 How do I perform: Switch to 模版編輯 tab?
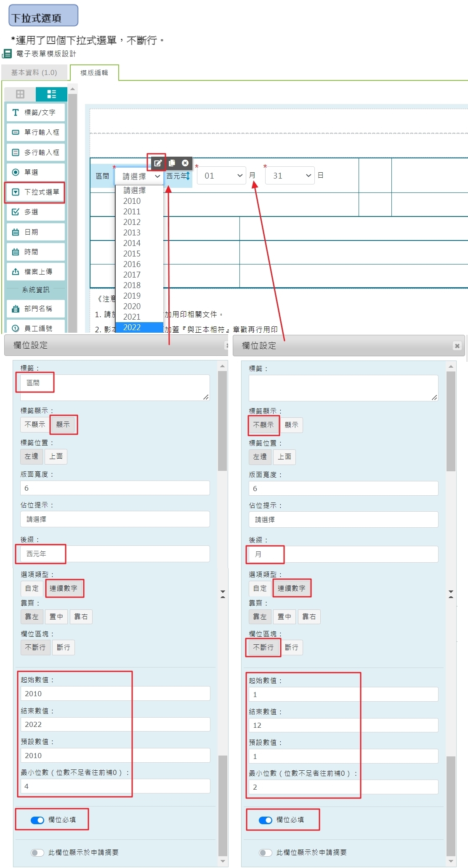94,72
